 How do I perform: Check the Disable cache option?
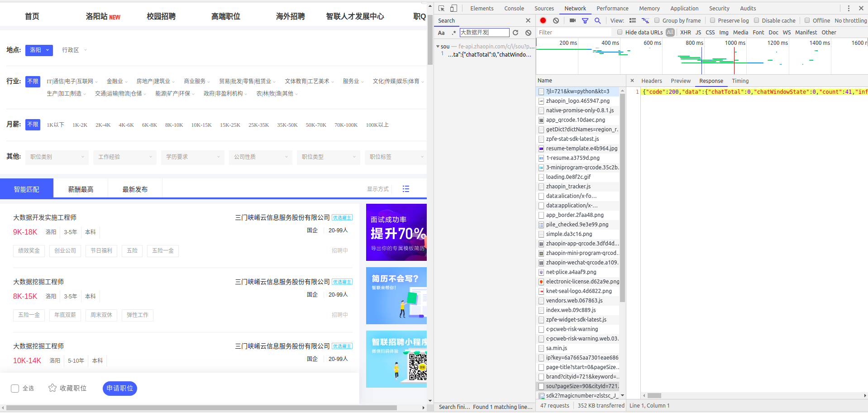[x=756, y=20]
